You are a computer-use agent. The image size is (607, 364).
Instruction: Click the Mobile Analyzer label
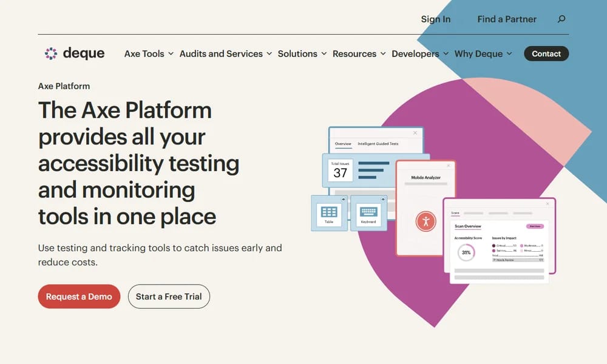coord(426,178)
